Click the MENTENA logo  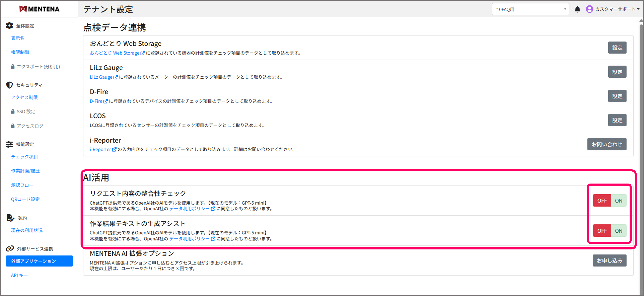pos(39,9)
